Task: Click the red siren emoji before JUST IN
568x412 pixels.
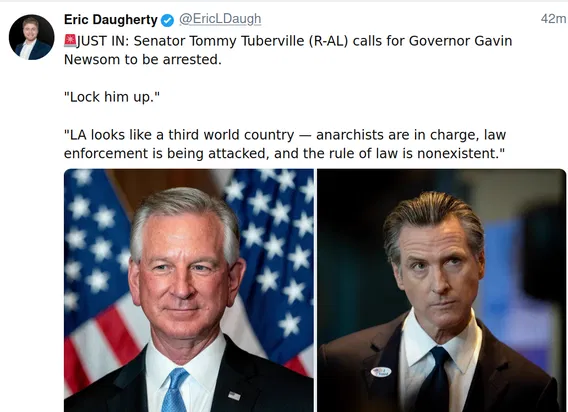Action: [70, 41]
